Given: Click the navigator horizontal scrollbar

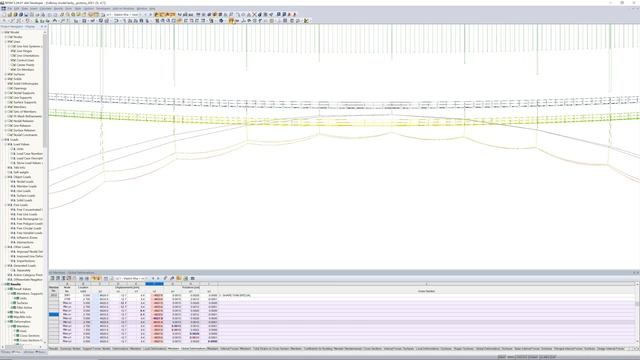Looking at the screenshot, I should (22, 348).
